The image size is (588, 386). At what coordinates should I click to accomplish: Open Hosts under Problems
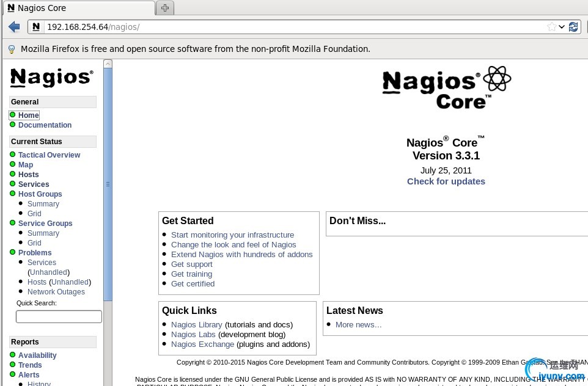pos(37,282)
